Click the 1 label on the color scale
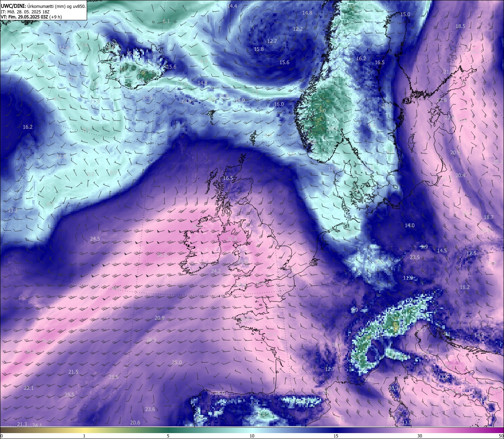Viewport: 504px width, 439px height. pos(84,436)
